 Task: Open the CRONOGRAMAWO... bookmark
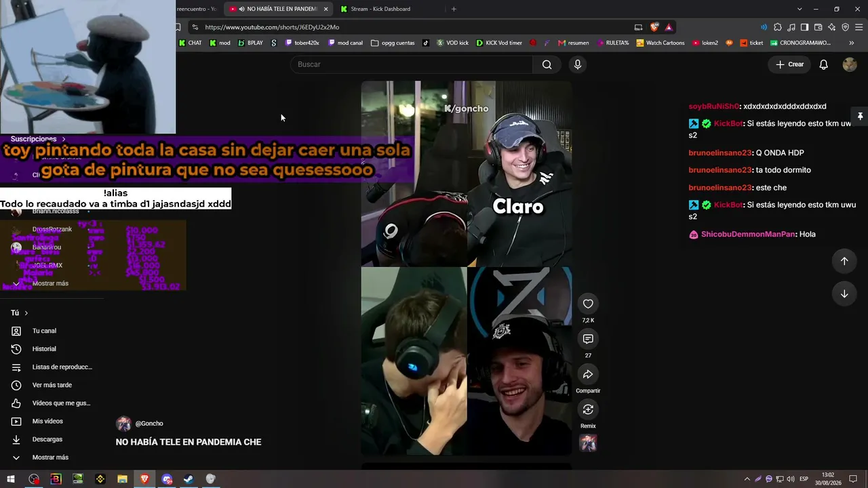click(801, 43)
